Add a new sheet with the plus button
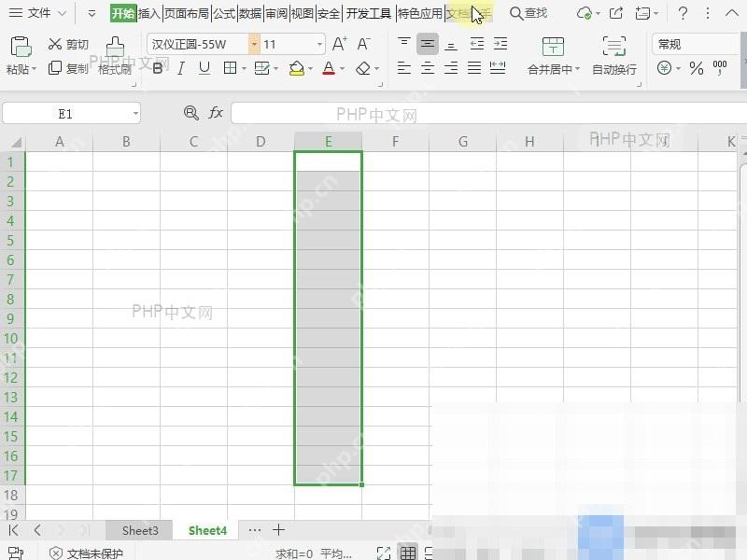This screenshot has height=560, width=747. (x=278, y=530)
